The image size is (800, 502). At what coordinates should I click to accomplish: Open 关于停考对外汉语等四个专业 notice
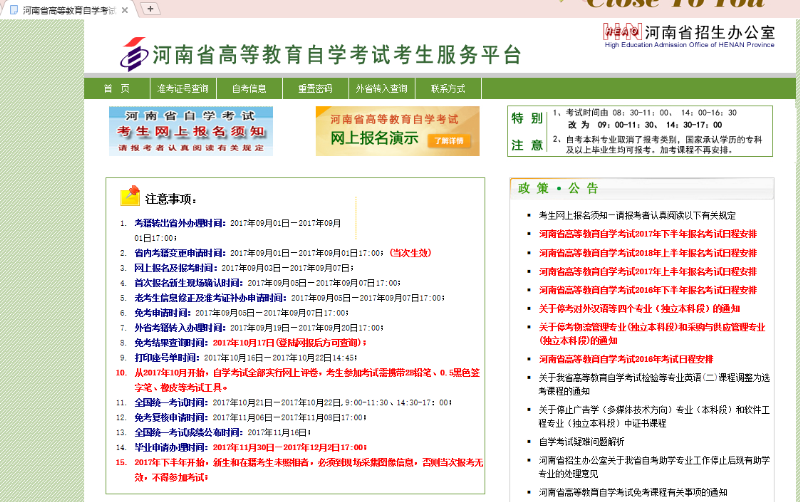(639, 309)
